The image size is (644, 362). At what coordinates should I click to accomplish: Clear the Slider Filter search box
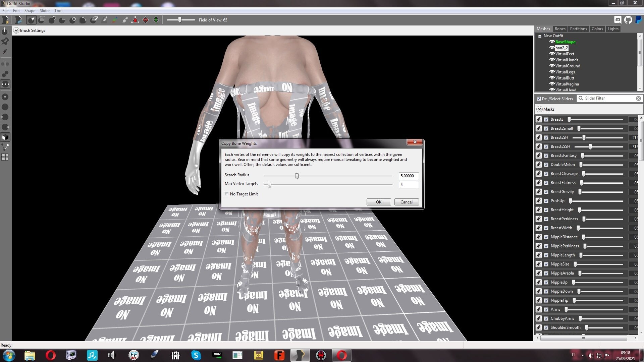point(638,99)
